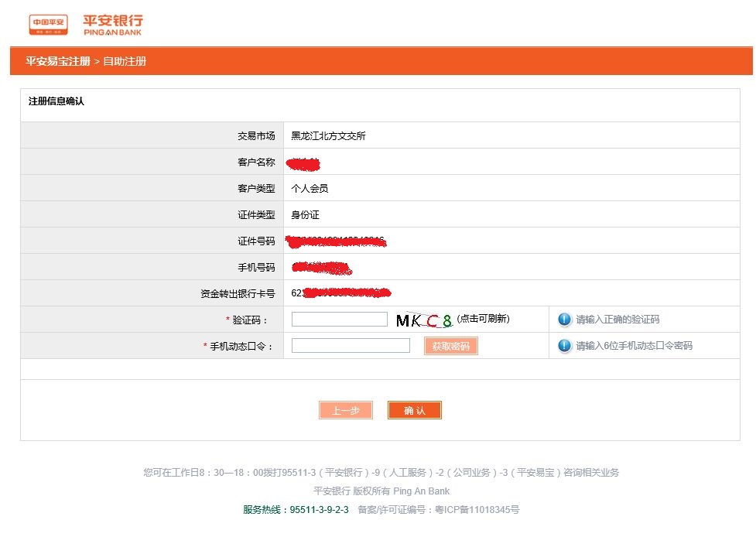Click the 自助注册 breadcrumb
Image resolution: width=756 pixels, height=537 pixels.
(125, 61)
